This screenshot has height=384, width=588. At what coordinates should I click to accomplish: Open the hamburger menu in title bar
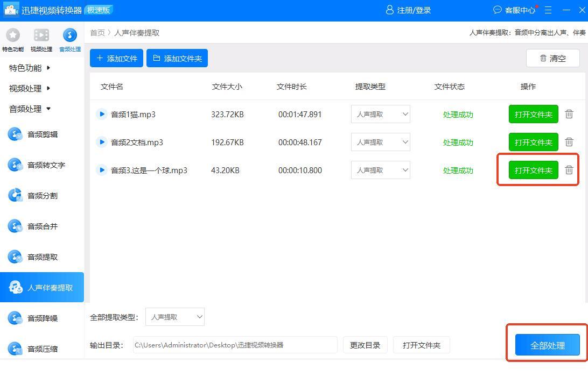[548, 10]
